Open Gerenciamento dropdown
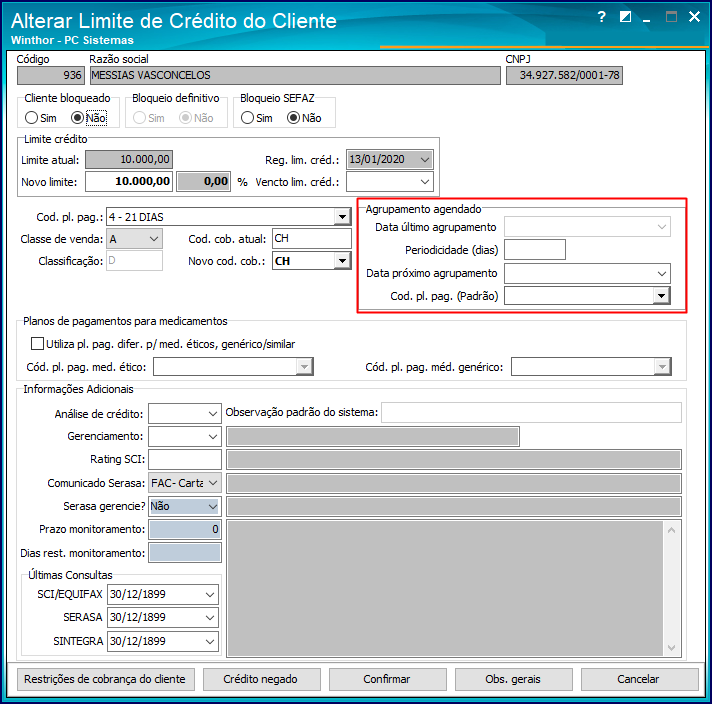The height and width of the screenshot is (704, 712). point(212,436)
